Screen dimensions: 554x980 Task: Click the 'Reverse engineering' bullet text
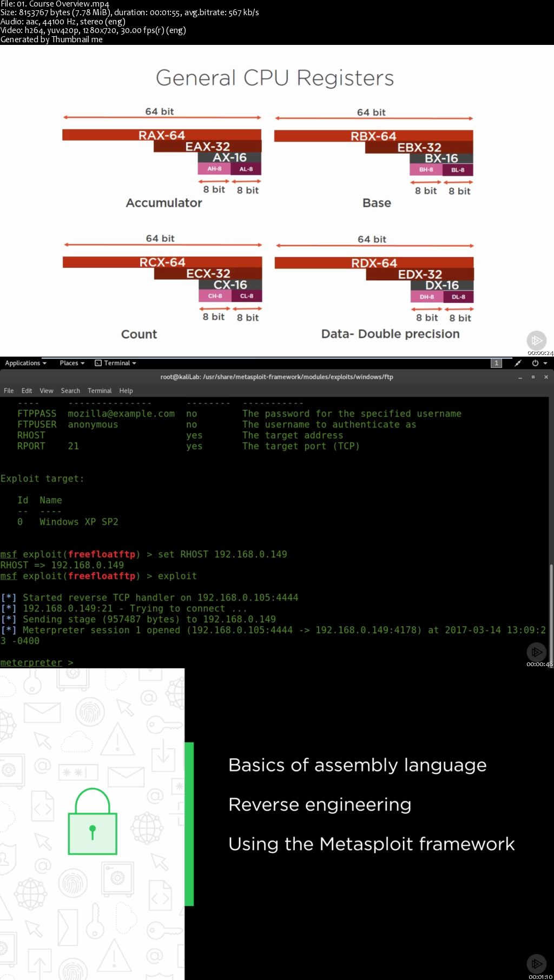320,805
